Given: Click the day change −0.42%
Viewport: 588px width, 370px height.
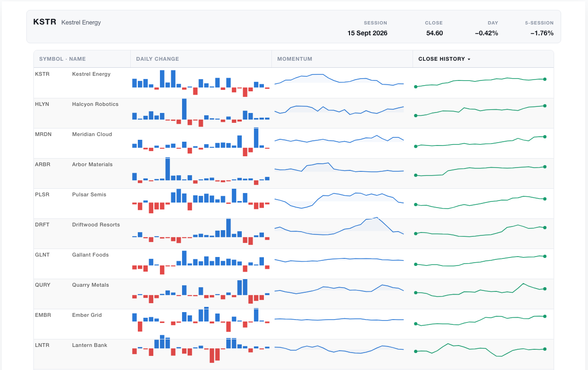Looking at the screenshot, I should tap(486, 33).
